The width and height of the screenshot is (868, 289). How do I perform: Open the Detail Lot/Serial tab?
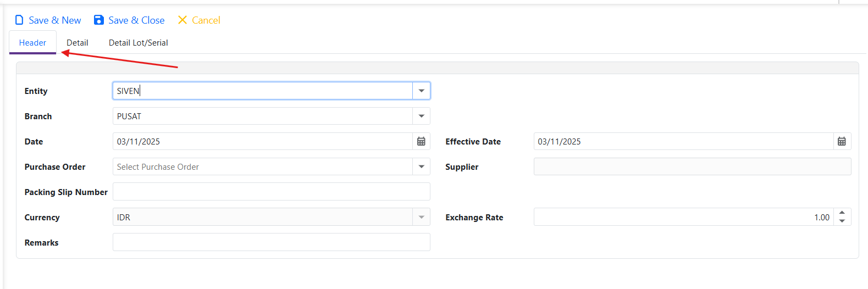coord(139,42)
